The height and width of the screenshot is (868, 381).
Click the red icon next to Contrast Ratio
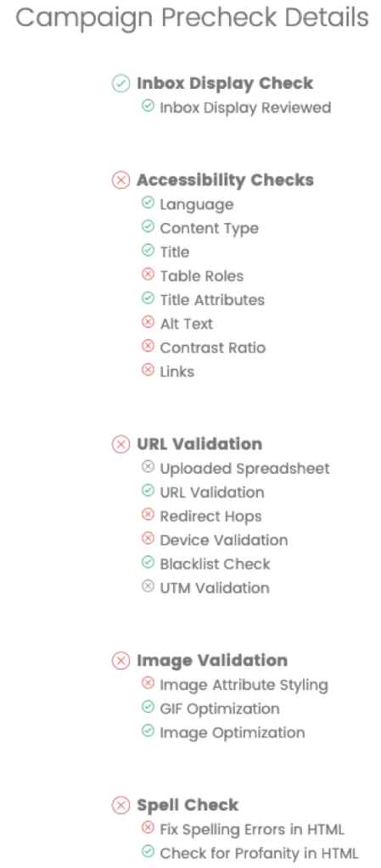[148, 347]
